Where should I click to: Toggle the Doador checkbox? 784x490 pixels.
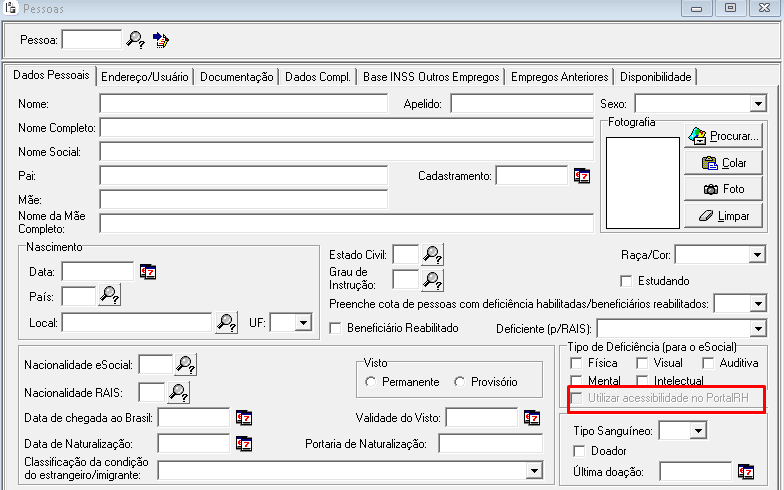[579, 451]
